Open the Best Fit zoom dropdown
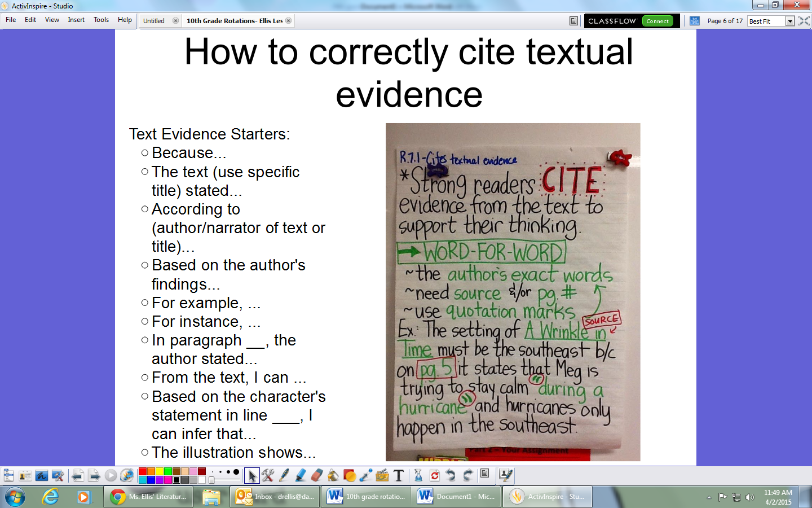The height and width of the screenshot is (508, 812). [790, 21]
